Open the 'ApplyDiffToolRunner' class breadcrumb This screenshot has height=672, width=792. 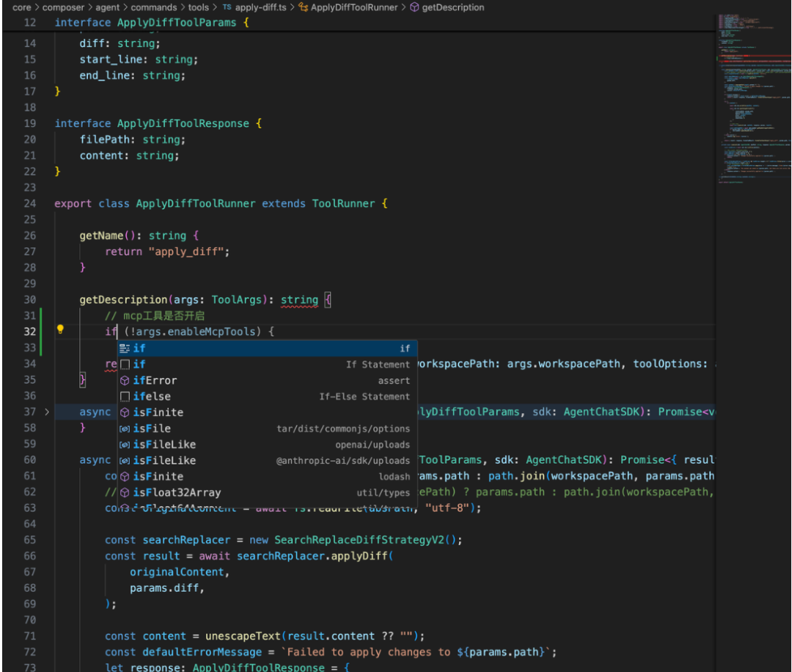(354, 7)
